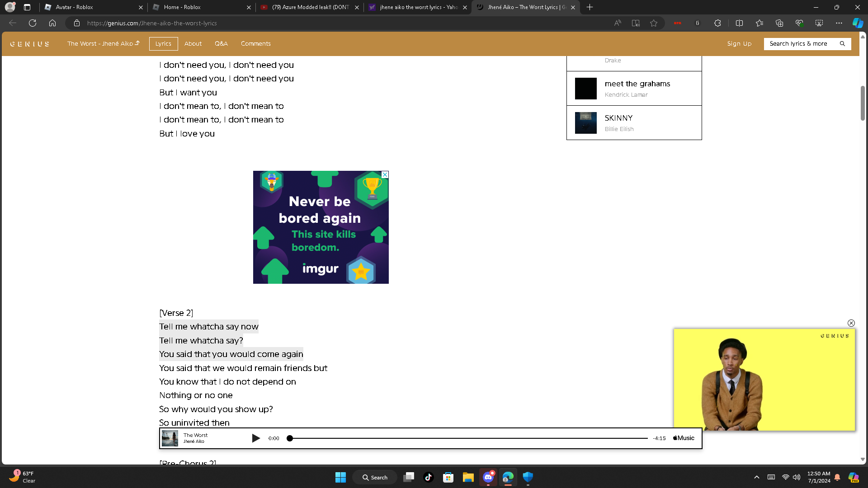
Task: Open TikTok from taskbar
Action: point(429,477)
